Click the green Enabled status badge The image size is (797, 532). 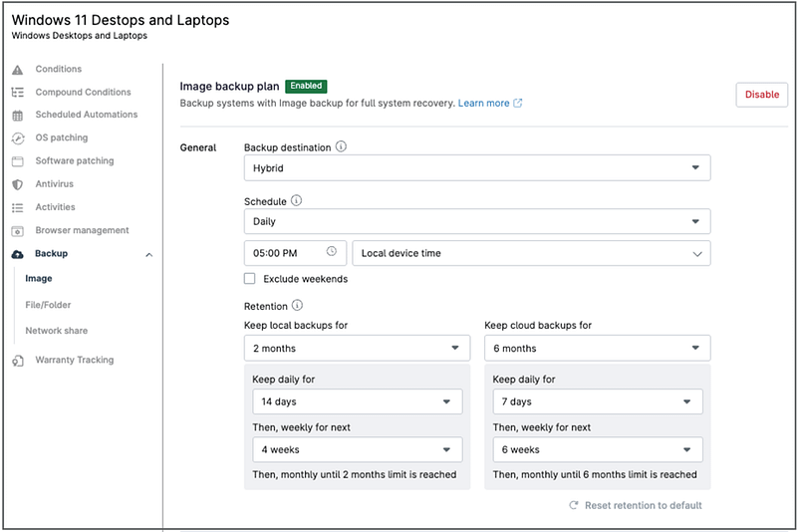(x=306, y=86)
